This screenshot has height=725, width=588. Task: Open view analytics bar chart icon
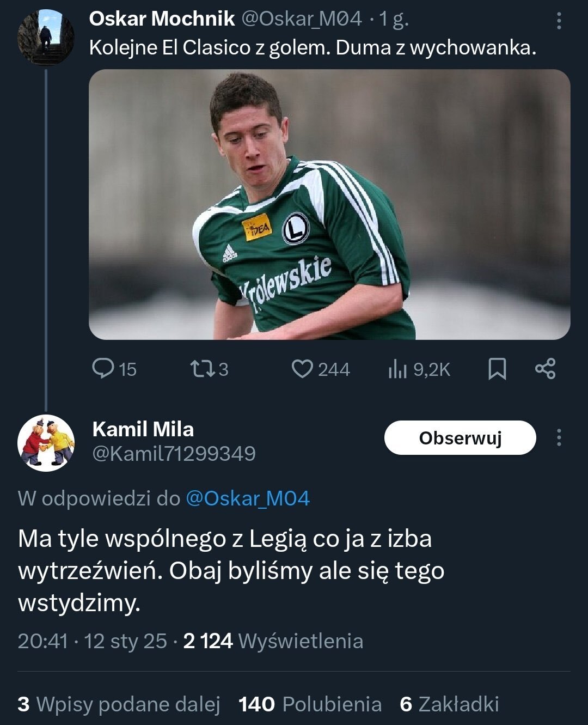pyautogui.click(x=397, y=369)
